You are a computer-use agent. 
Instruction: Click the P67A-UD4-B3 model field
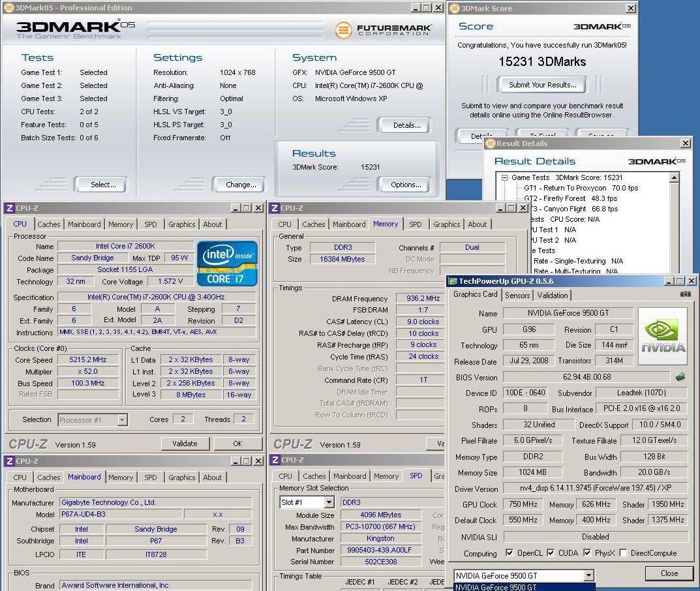pyautogui.click(x=121, y=514)
